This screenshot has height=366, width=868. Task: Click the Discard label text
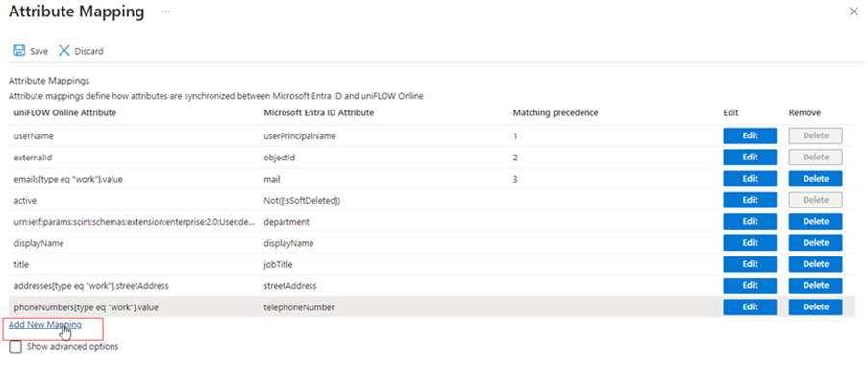point(88,51)
